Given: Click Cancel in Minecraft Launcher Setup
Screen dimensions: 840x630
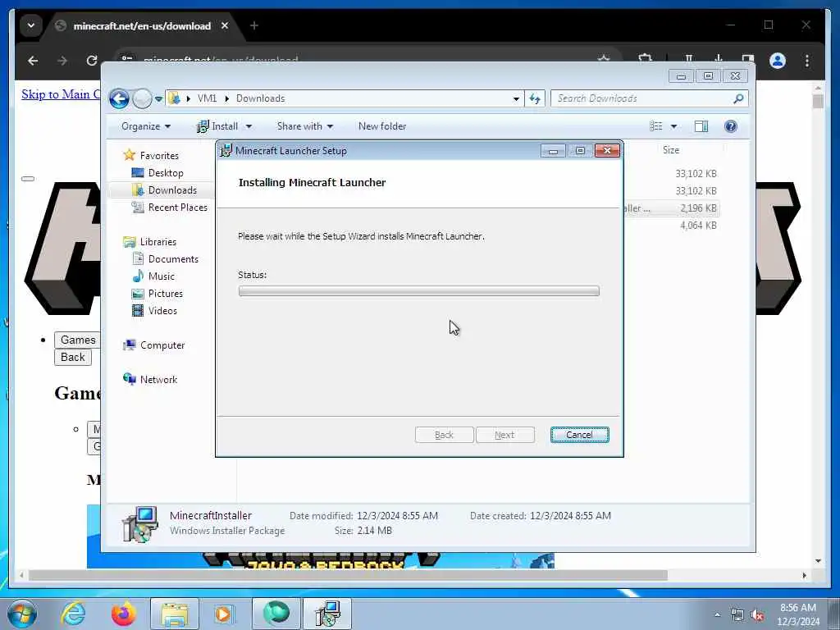Looking at the screenshot, I should point(579,435).
